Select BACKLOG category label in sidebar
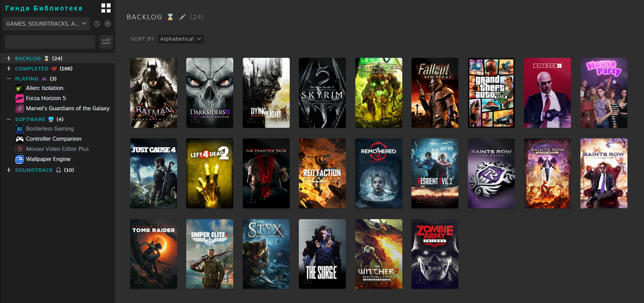This screenshot has width=644, height=303. point(28,58)
